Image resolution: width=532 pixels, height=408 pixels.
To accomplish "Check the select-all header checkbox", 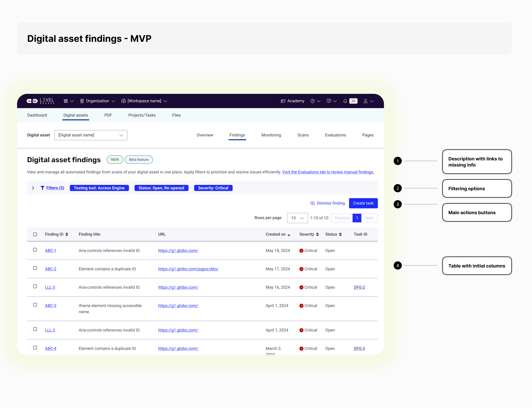I will (35, 234).
